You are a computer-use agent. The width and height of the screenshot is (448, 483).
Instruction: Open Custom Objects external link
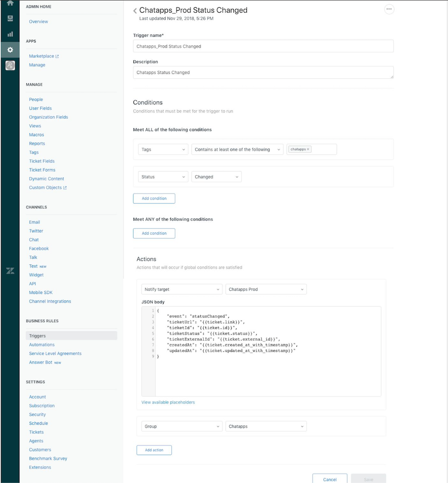48,188
